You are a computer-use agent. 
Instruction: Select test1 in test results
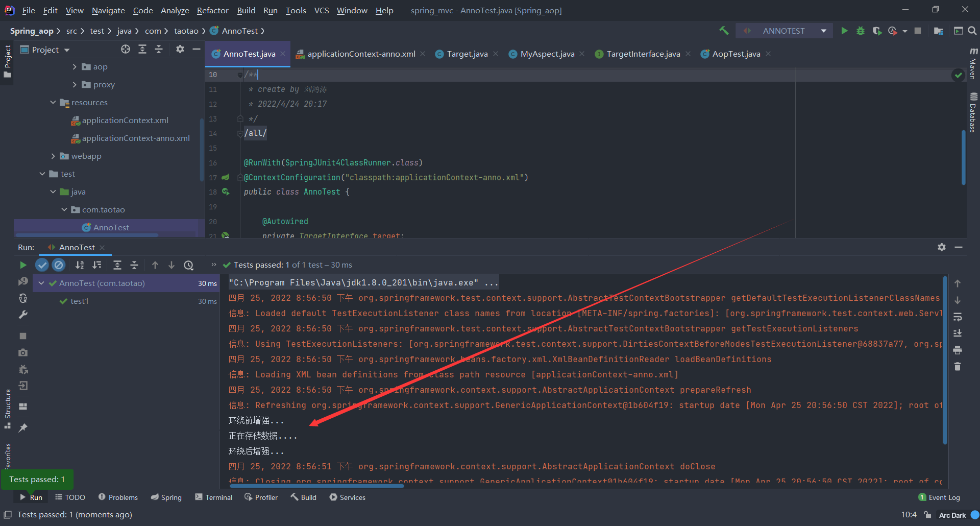[x=80, y=301]
